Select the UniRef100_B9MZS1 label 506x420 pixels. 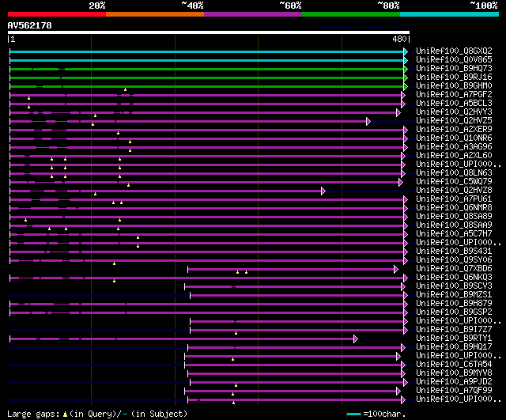454,295
